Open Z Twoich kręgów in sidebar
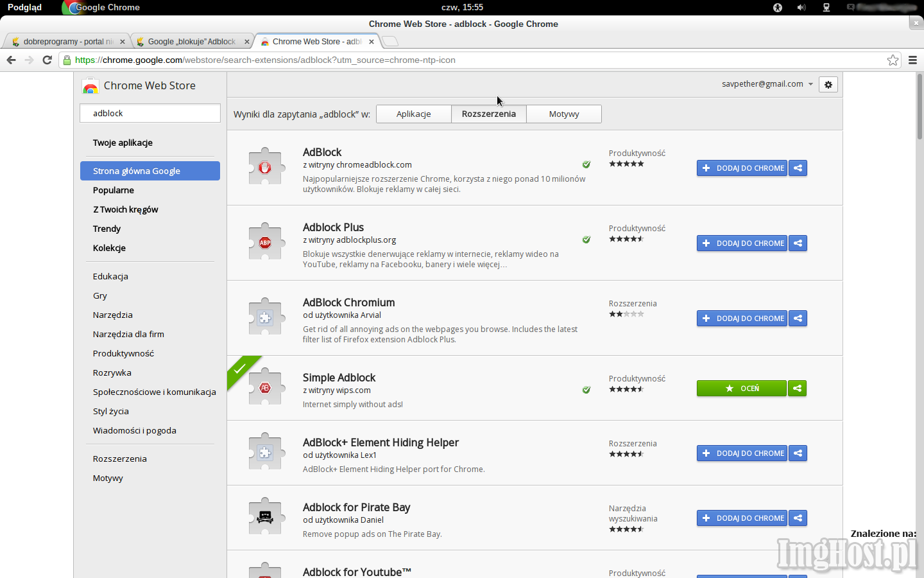 (x=125, y=209)
